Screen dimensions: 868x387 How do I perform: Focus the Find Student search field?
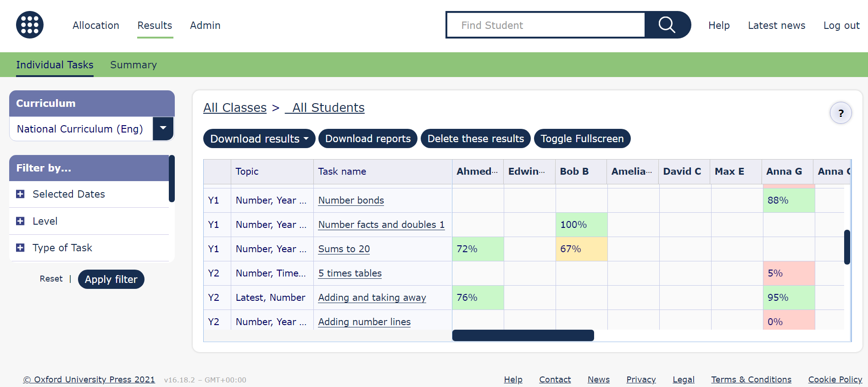(x=545, y=25)
